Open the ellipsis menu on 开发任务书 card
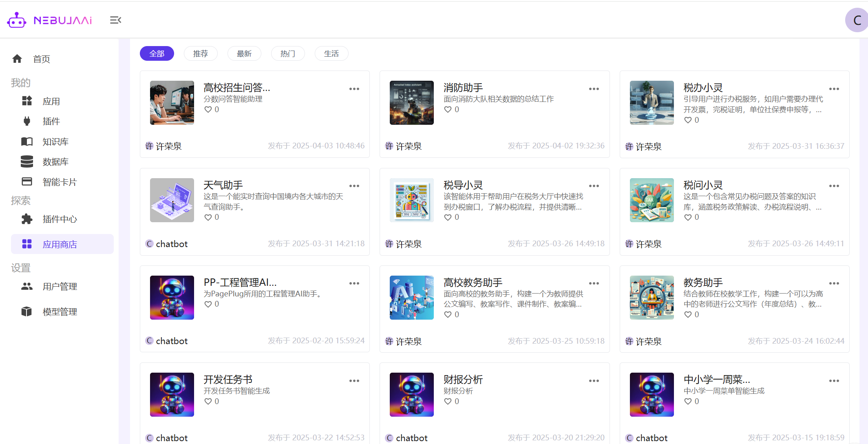868x444 pixels. pyautogui.click(x=354, y=381)
